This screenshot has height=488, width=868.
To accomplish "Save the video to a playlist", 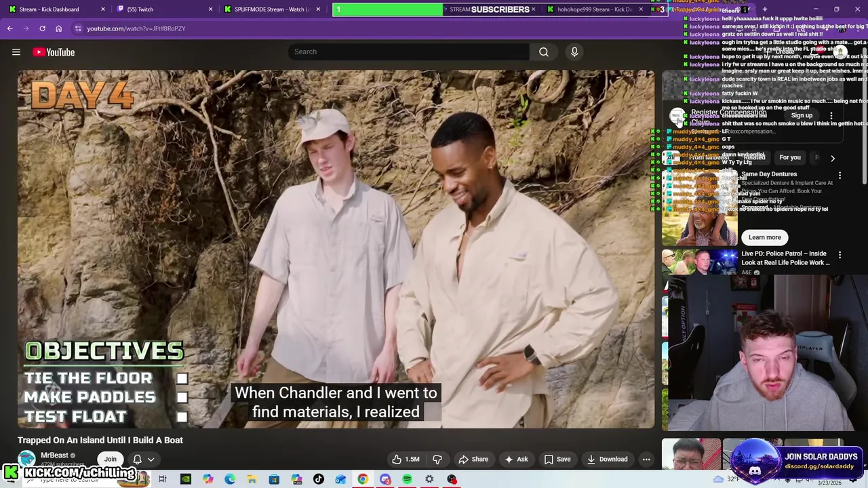I will (557, 459).
